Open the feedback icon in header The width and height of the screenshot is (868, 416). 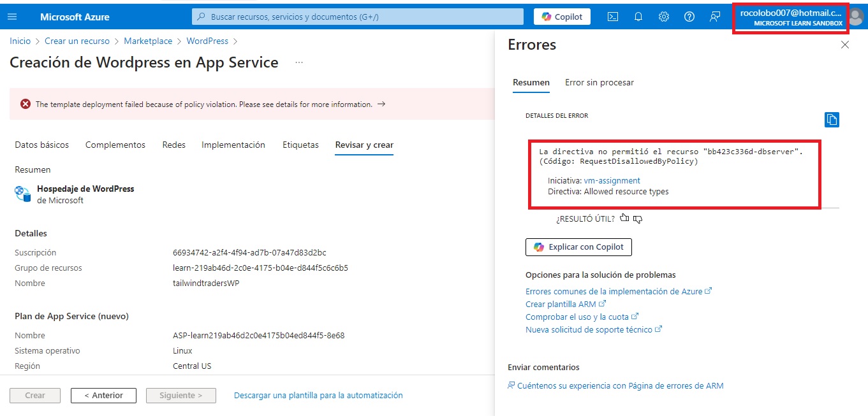pos(715,17)
